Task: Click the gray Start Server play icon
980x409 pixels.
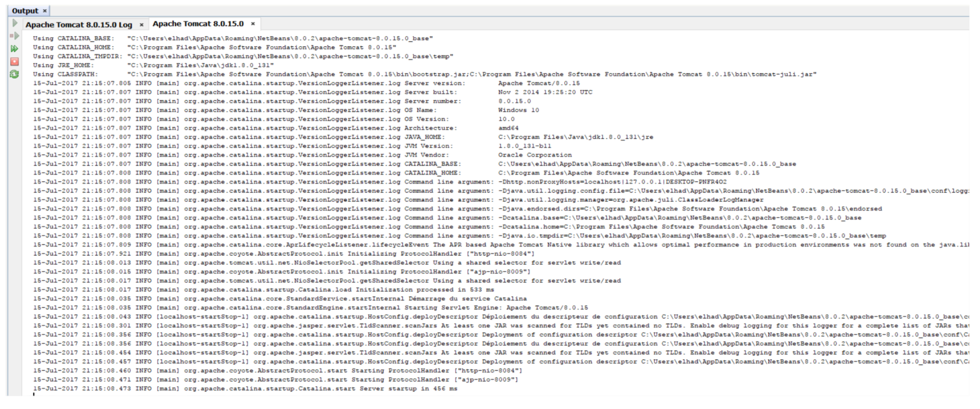Action: [x=15, y=23]
